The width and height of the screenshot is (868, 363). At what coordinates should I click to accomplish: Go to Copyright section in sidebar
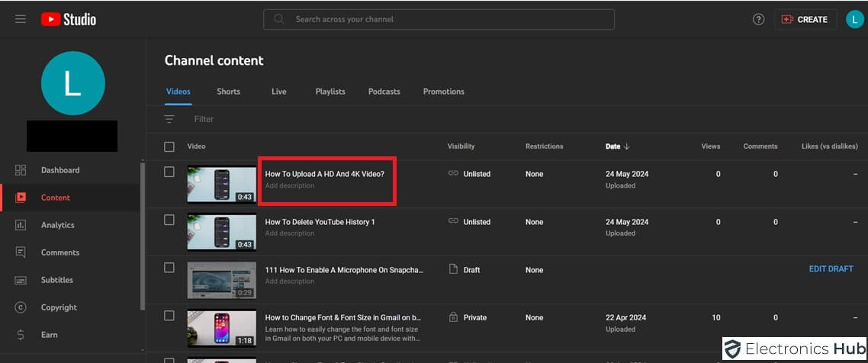(x=59, y=307)
